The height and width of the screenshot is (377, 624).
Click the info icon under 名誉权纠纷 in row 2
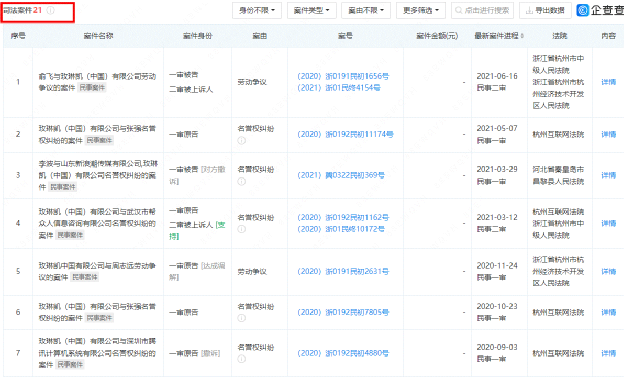click(x=242, y=141)
